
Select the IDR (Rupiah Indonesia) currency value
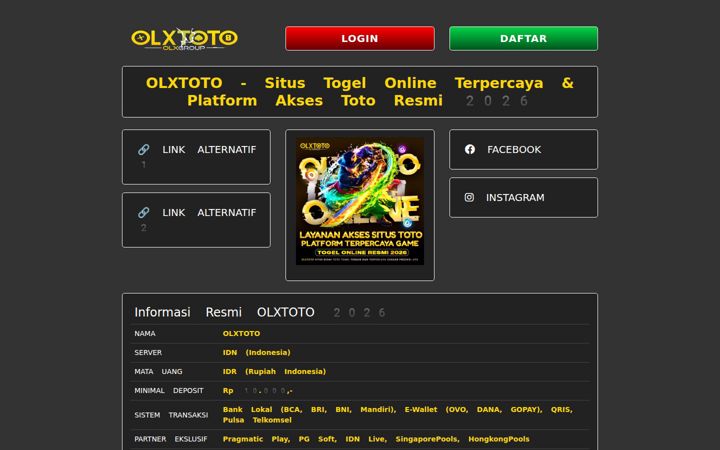pos(274,371)
